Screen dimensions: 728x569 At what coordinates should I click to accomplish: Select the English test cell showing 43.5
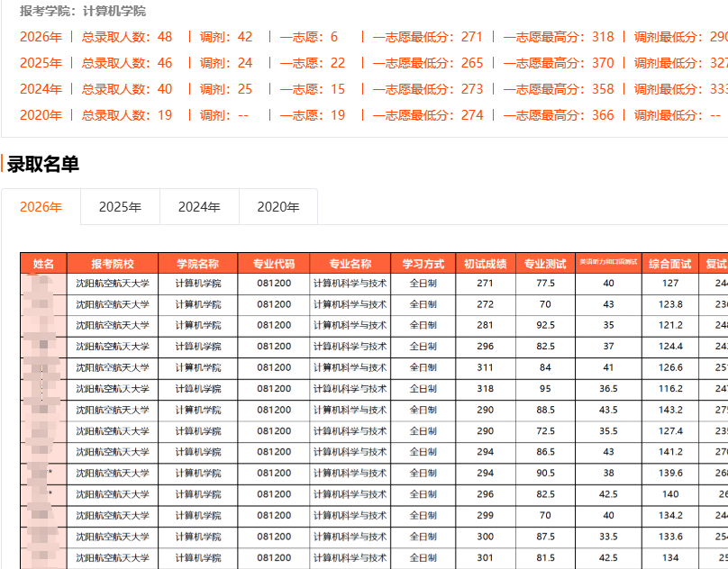[608, 410]
